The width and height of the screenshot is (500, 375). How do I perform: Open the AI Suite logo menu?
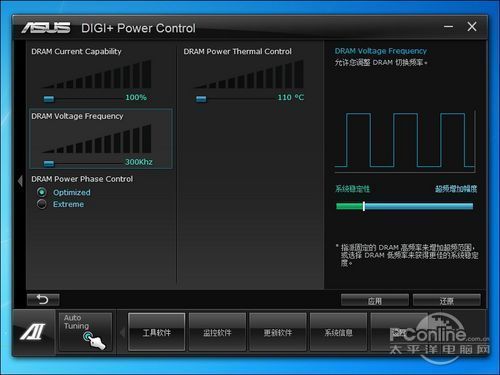[33, 332]
